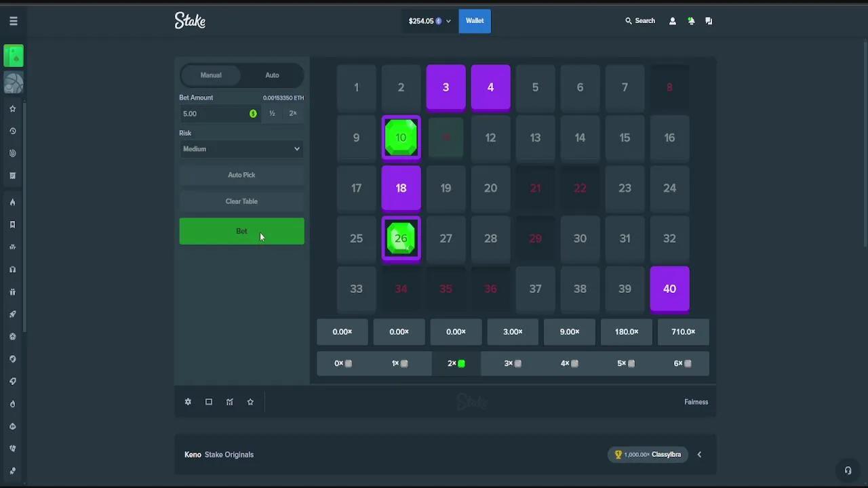Viewport: 868px width, 488px height.
Task: Click the green Bet button
Action: 241,231
